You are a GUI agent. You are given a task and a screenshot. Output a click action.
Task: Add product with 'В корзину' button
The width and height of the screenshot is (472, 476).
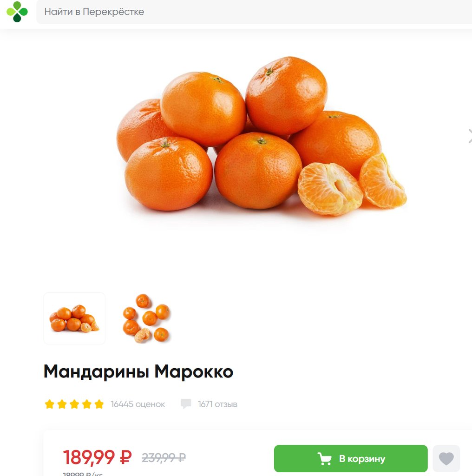351,458
